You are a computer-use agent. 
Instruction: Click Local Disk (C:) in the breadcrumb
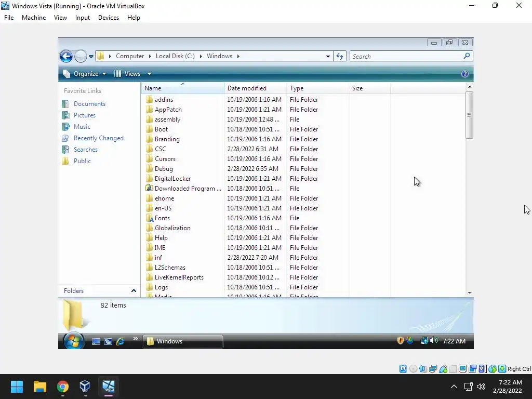pos(175,56)
